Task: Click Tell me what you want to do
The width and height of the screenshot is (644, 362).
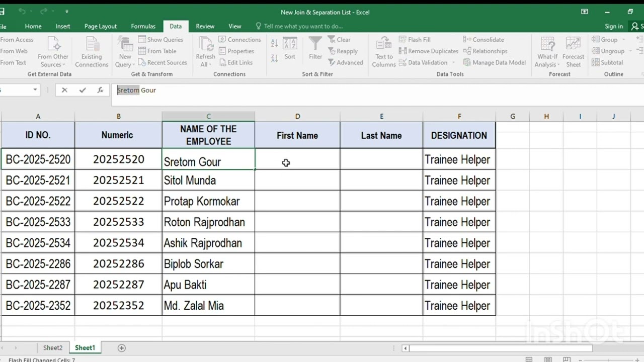Action: tap(299, 26)
